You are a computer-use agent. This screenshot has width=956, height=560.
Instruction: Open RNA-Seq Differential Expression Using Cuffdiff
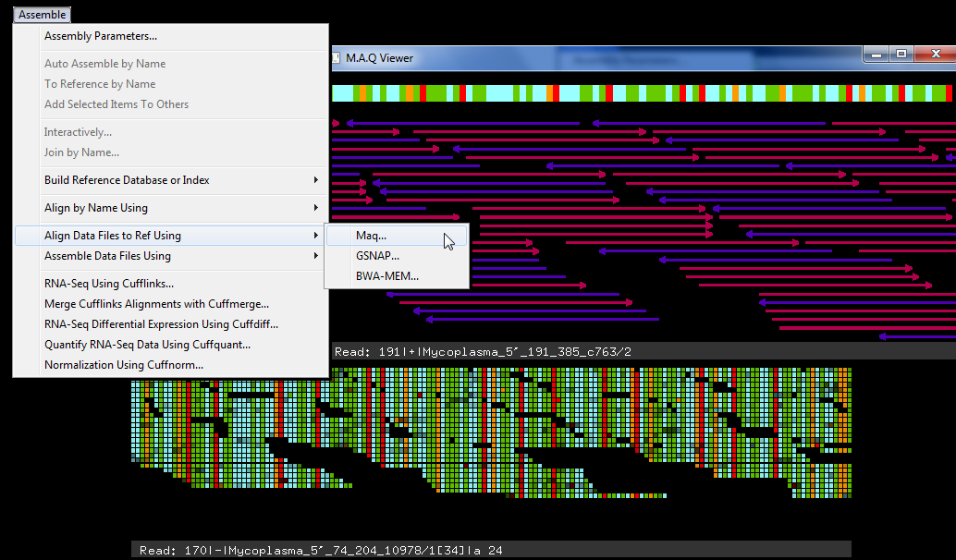(x=161, y=324)
